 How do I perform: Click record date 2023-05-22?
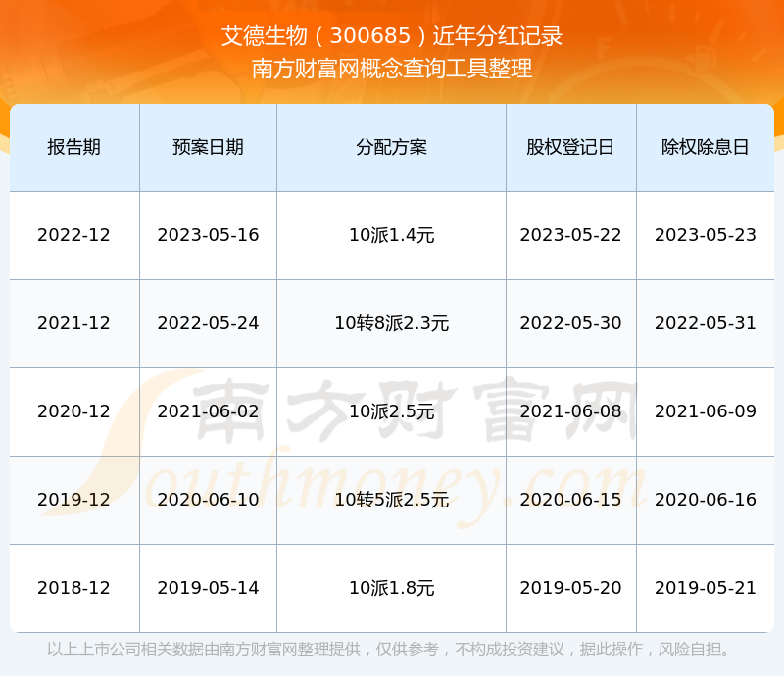click(x=570, y=235)
